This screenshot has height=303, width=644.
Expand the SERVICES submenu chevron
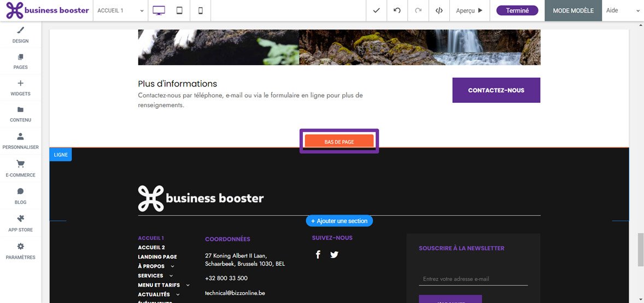coord(171,276)
